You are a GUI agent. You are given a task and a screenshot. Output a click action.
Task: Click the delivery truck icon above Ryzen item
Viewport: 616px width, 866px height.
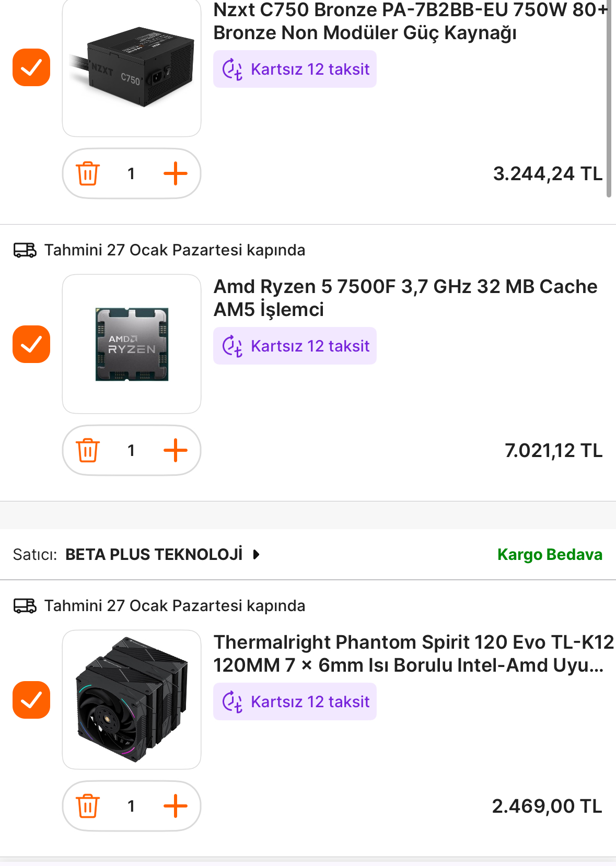(x=25, y=250)
